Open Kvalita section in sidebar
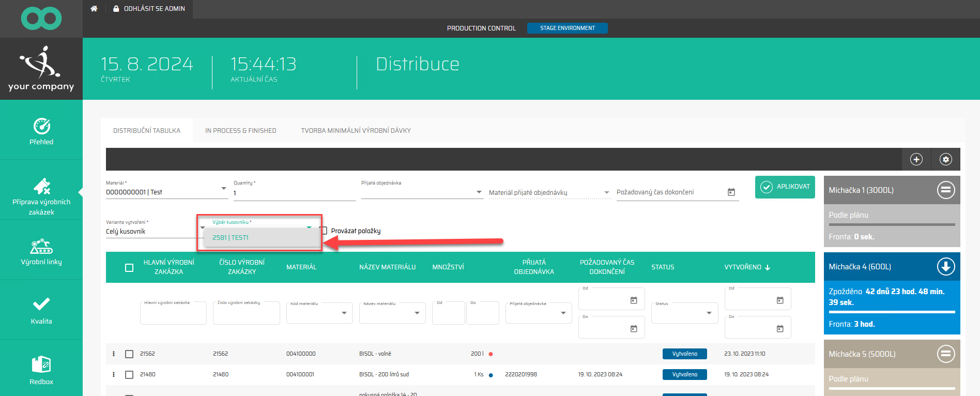 point(41,311)
